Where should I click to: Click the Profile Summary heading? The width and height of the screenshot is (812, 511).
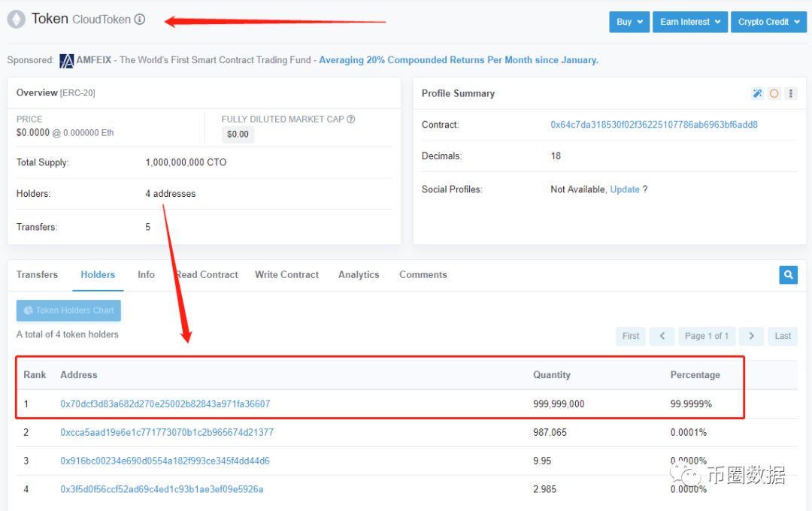[458, 94]
